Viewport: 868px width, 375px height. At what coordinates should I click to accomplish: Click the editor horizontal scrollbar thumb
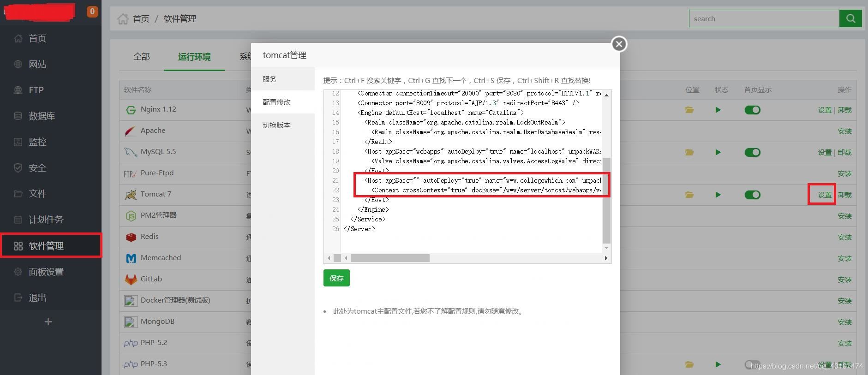pos(390,258)
